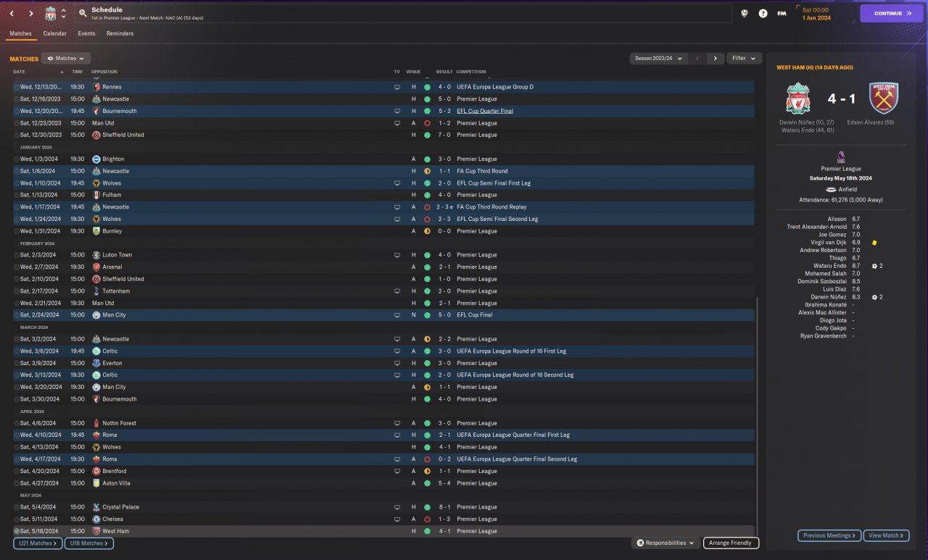Select the Matches tab
This screenshot has width=928, height=560.
tap(20, 34)
